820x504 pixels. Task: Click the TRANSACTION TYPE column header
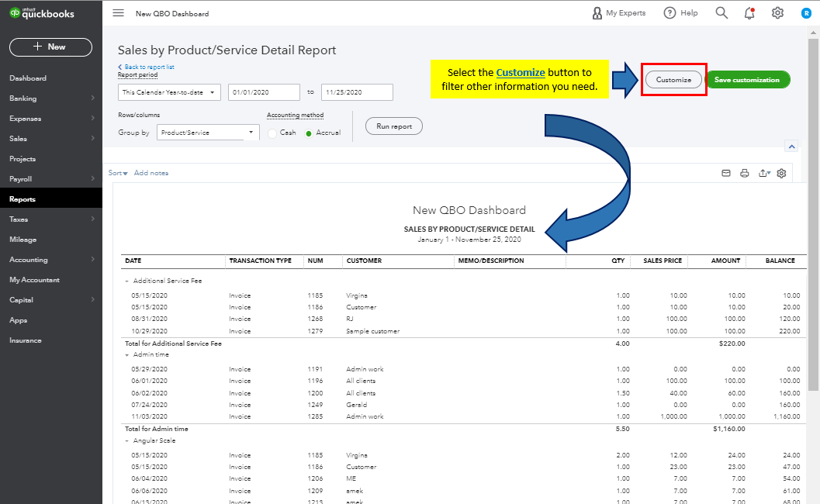click(x=261, y=261)
